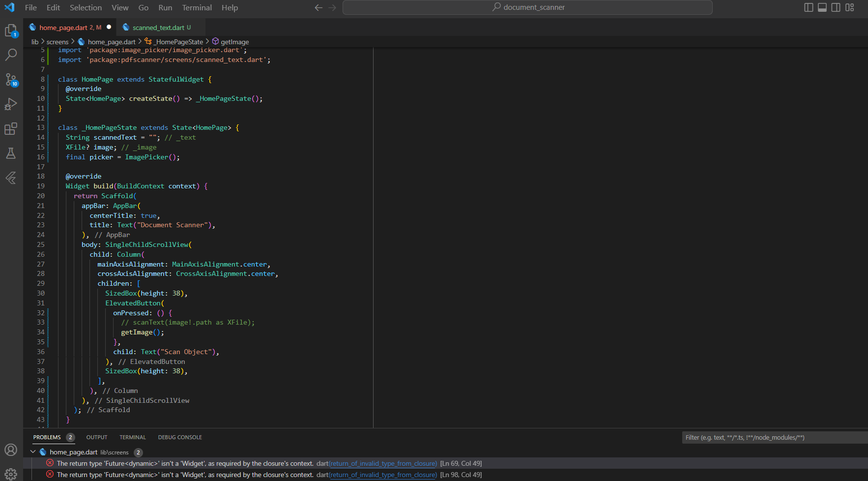Open first return_of_invalid_type_from_closure link
Viewport: 868px width, 481px height.
click(383, 463)
